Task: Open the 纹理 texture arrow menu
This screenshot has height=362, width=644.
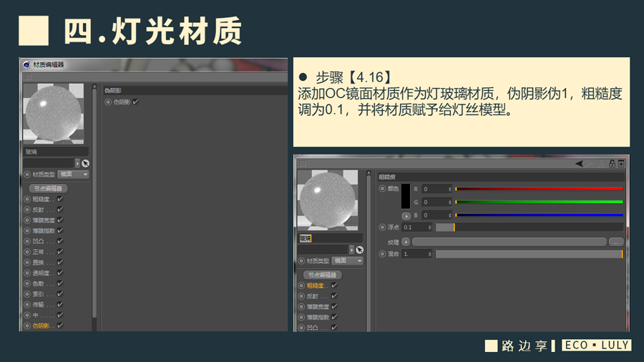Action: (x=406, y=242)
